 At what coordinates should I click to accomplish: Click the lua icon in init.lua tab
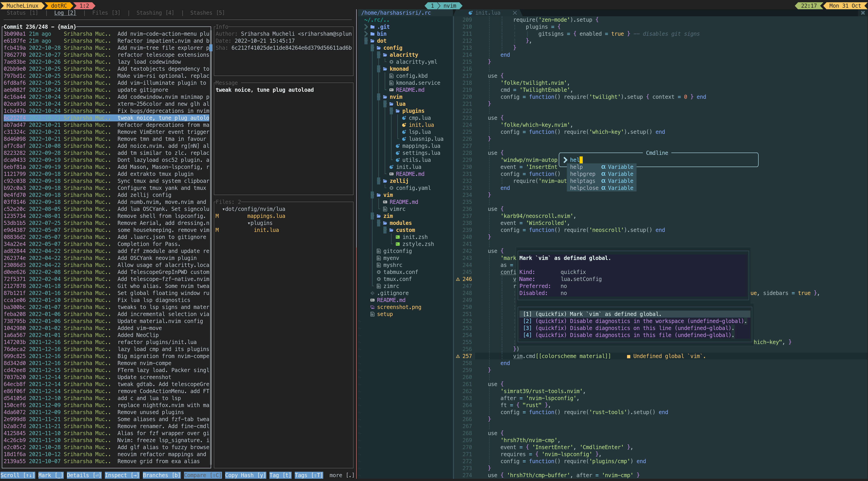pos(470,13)
